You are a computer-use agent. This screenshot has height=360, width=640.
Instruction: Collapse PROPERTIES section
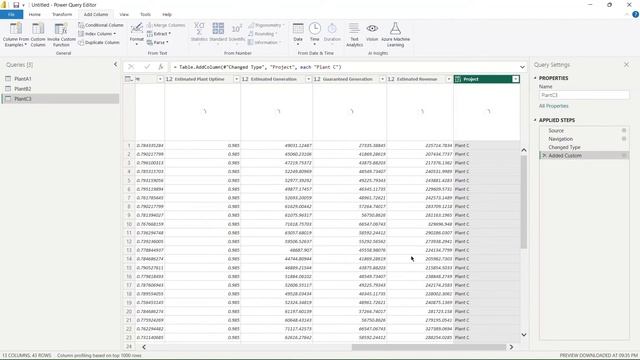coord(535,78)
